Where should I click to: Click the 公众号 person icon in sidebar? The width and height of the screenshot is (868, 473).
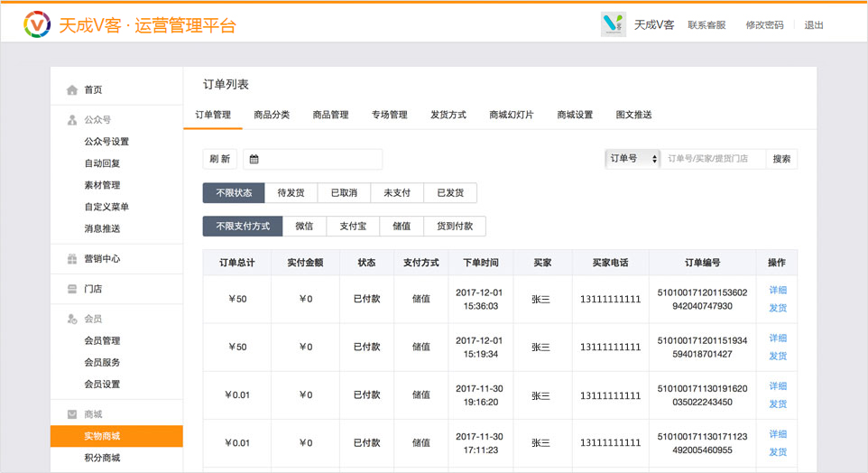[x=72, y=120]
